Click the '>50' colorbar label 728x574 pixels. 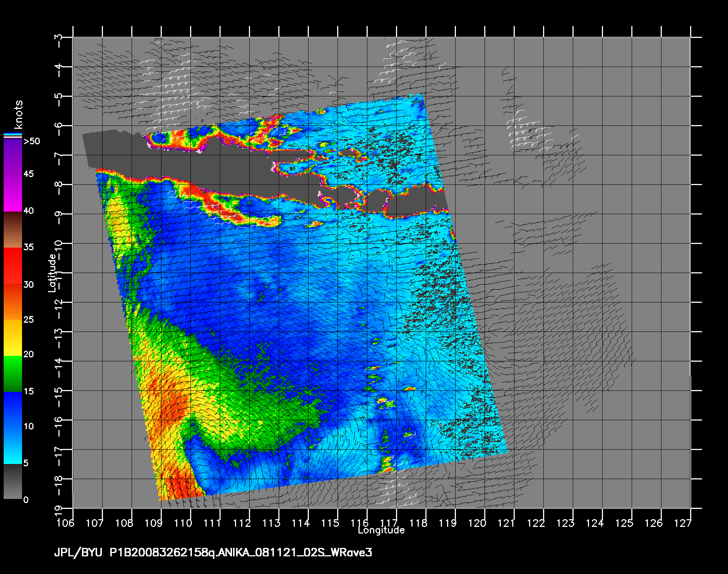32,141
